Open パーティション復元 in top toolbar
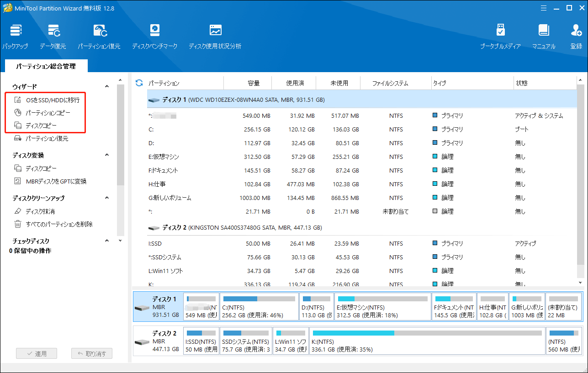The image size is (588, 373). pyautogui.click(x=99, y=37)
